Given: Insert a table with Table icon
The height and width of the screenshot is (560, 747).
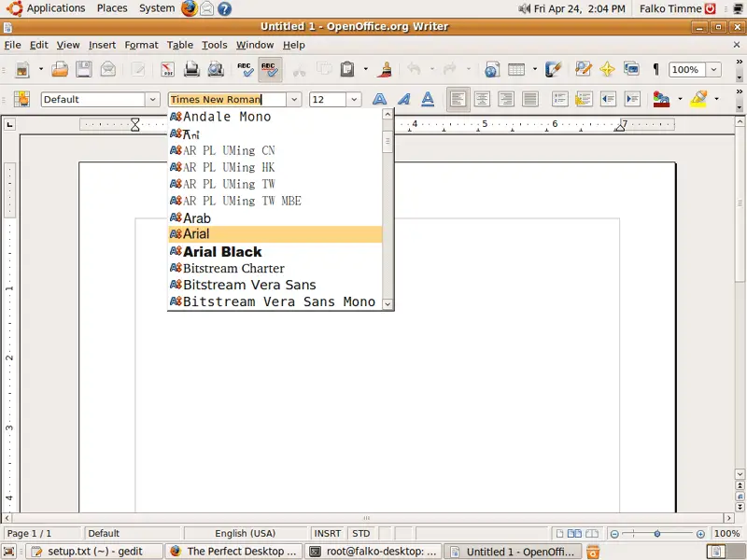Looking at the screenshot, I should click(516, 69).
